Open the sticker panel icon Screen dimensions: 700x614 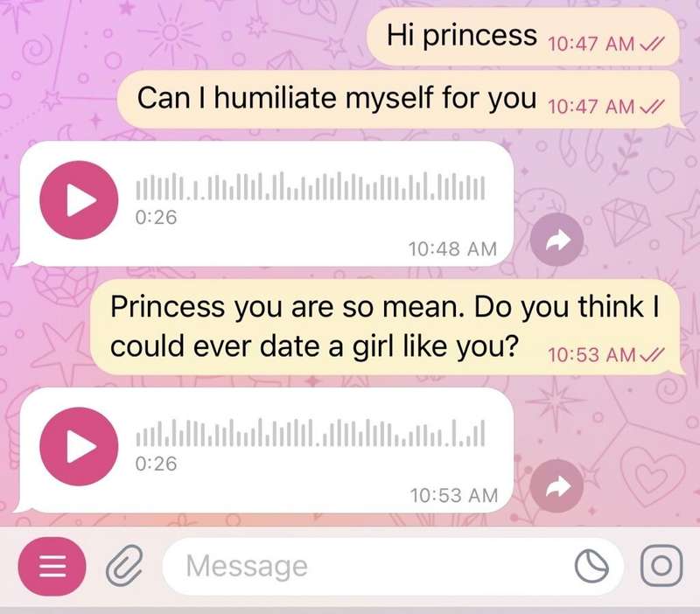pyautogui.click(x=591, y=566)
